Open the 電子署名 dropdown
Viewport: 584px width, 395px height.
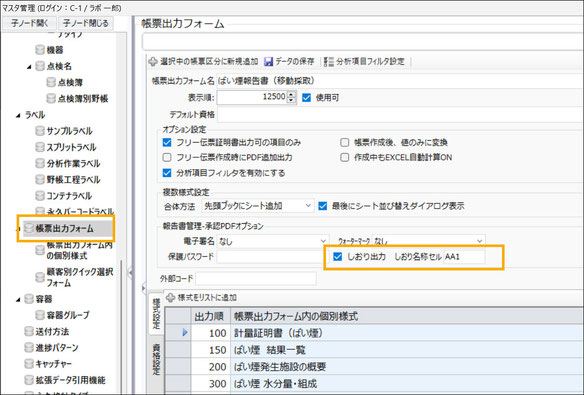point(273,242)
